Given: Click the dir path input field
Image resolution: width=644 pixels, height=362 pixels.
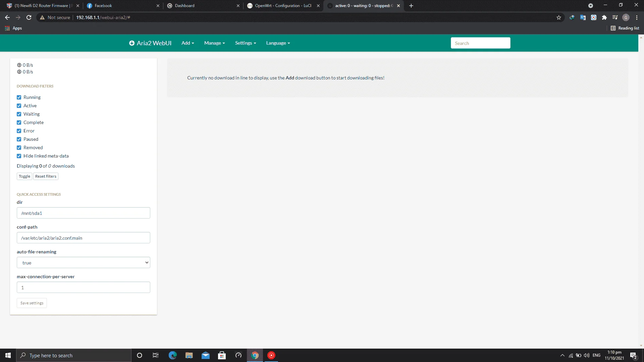Looking at the screenshot, I should [x=84, y=213].
